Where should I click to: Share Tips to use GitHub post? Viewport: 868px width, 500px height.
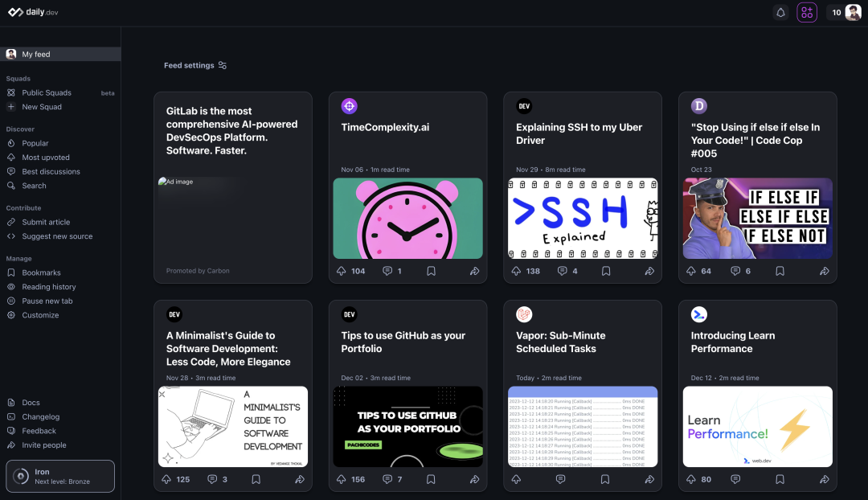click(x=474, y=479)
